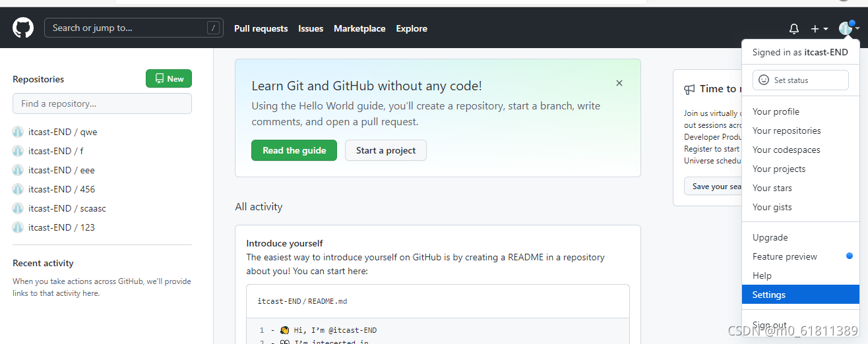Click the avatar next to itcast-END / f
The height and width of the screenshot is (344, 868).
pos(18,151)
